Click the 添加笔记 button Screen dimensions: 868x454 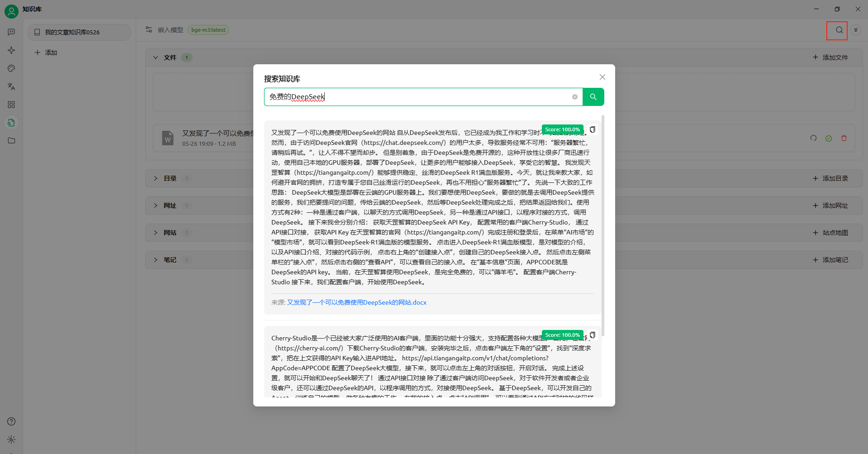(830, 260)
